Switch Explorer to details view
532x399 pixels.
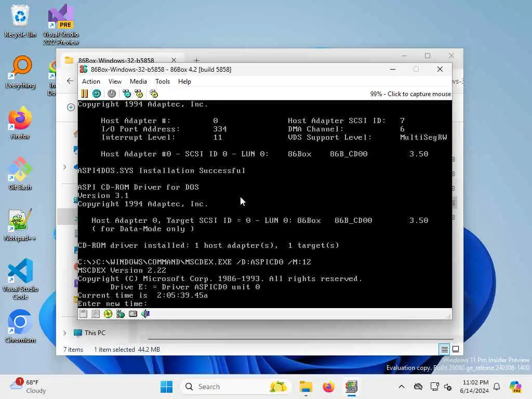[445, 349]
